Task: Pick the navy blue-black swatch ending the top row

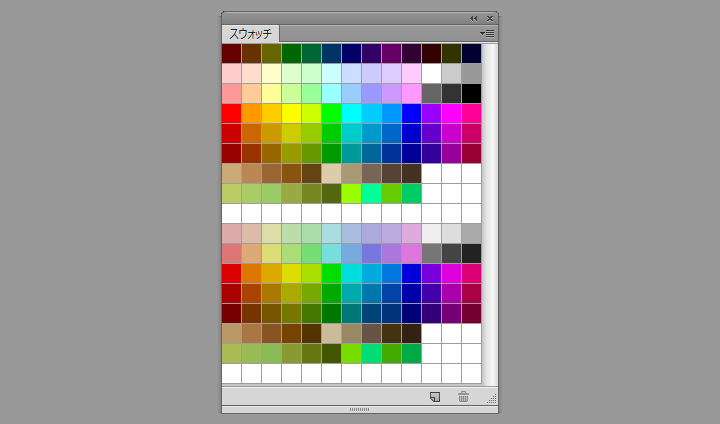Action: pos(472,54)
